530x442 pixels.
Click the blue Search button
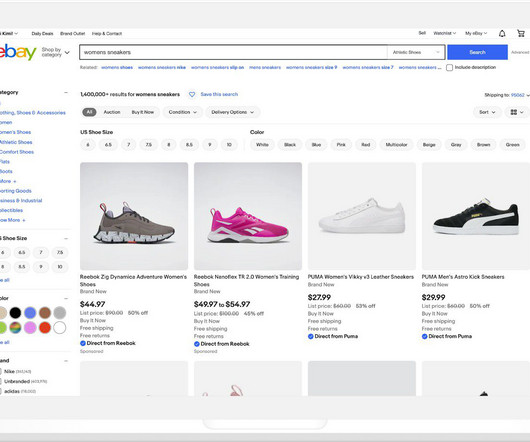(477, 52)
